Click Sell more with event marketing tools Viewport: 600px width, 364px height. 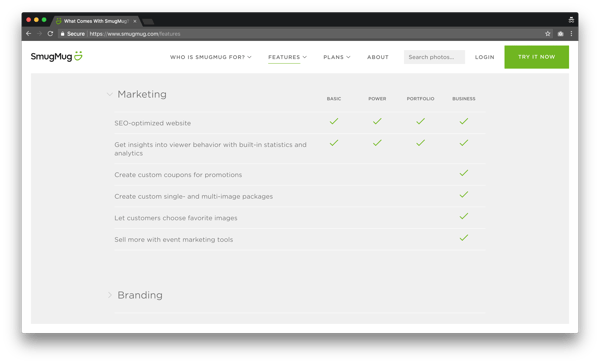[174, 240]
